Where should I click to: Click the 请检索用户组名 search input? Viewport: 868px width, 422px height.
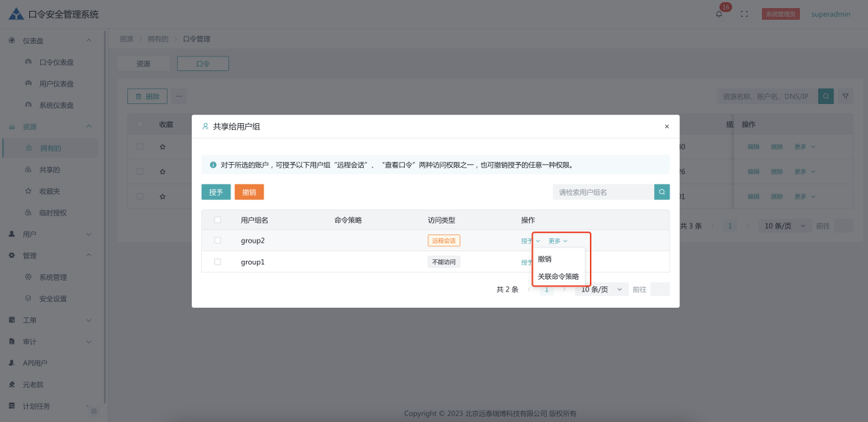pyautogui.click(x=602, y=192)
